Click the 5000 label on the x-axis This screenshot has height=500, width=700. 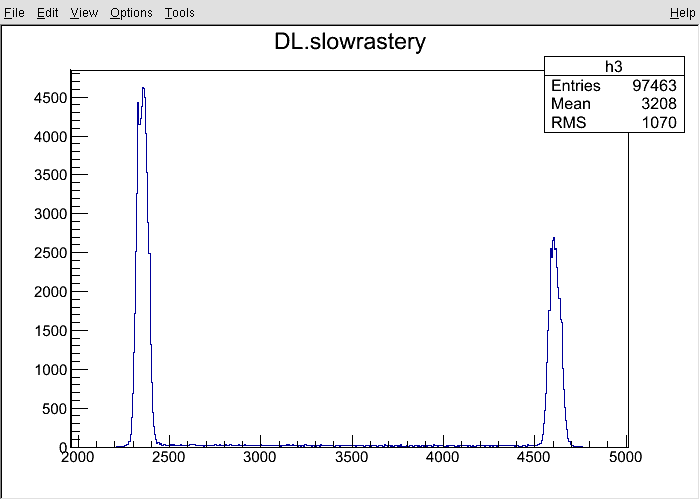pos(625,457)
